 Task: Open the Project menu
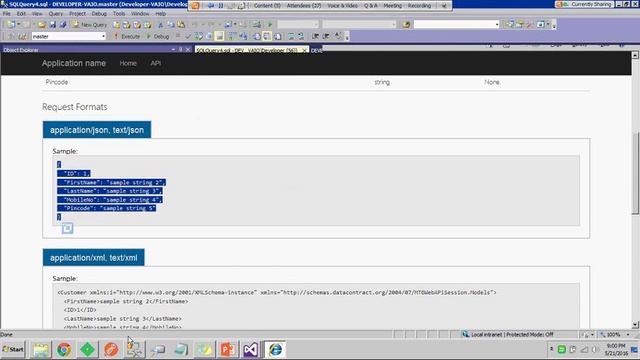click(77, 13)
